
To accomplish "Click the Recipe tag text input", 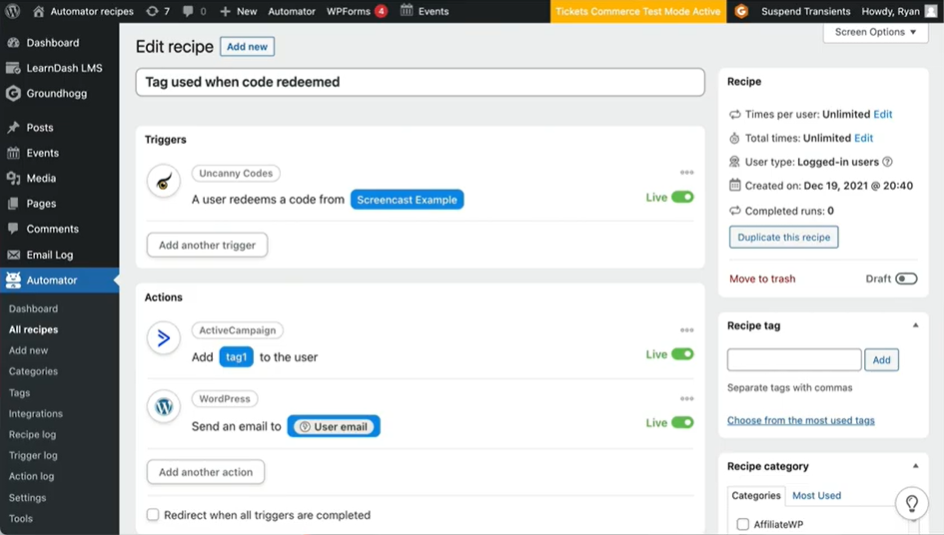I will 793,360.
